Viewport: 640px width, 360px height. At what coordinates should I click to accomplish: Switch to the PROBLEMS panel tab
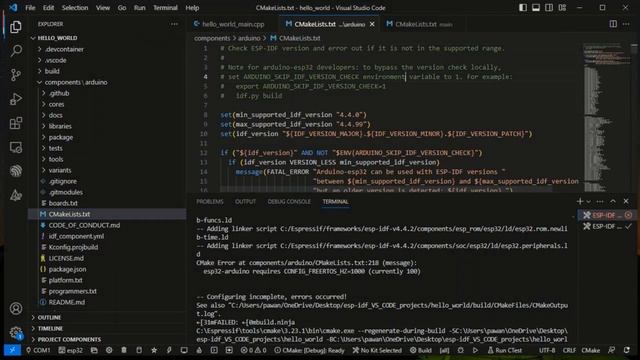click(x=210, y=202)
